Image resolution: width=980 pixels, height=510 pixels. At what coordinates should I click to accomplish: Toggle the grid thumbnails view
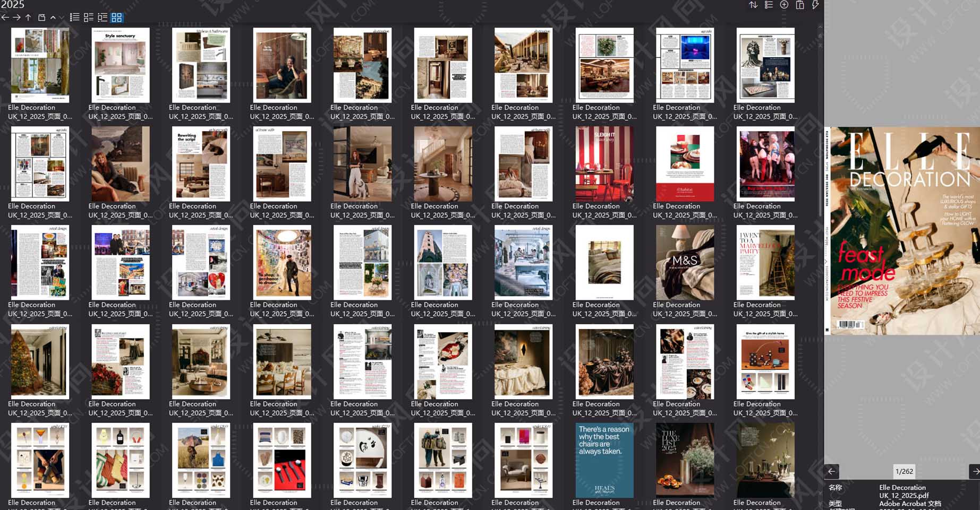(x=116, y=18)
